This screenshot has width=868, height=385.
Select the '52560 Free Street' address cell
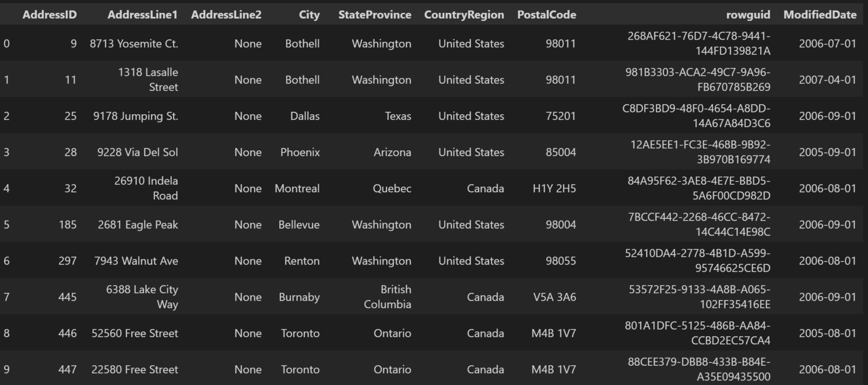click(134, 334)
